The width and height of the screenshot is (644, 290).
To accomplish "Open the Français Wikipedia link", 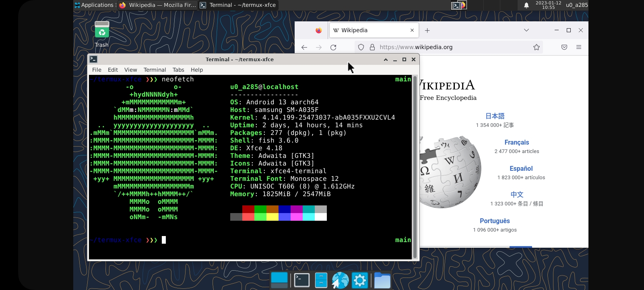I will pos(517,143).
